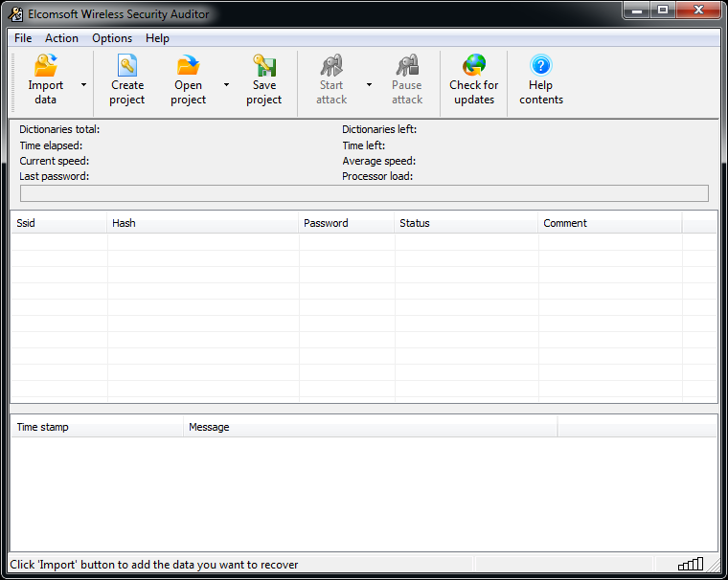Click the Create project icon

[x=127, y=66]
